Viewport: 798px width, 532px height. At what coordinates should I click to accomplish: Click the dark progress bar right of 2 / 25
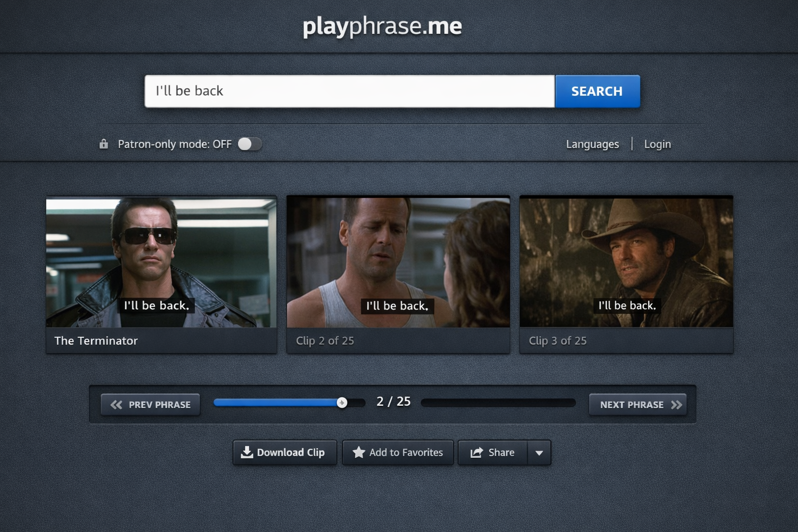coord(498,403)
